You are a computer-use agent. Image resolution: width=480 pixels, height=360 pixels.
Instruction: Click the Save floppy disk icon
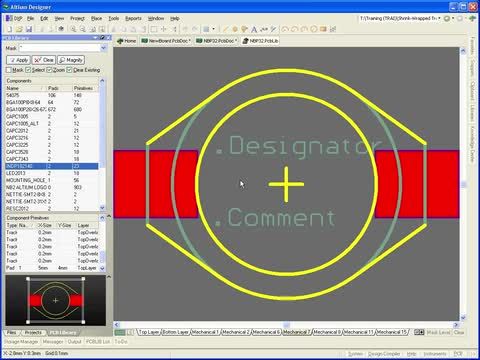(29, 29)
